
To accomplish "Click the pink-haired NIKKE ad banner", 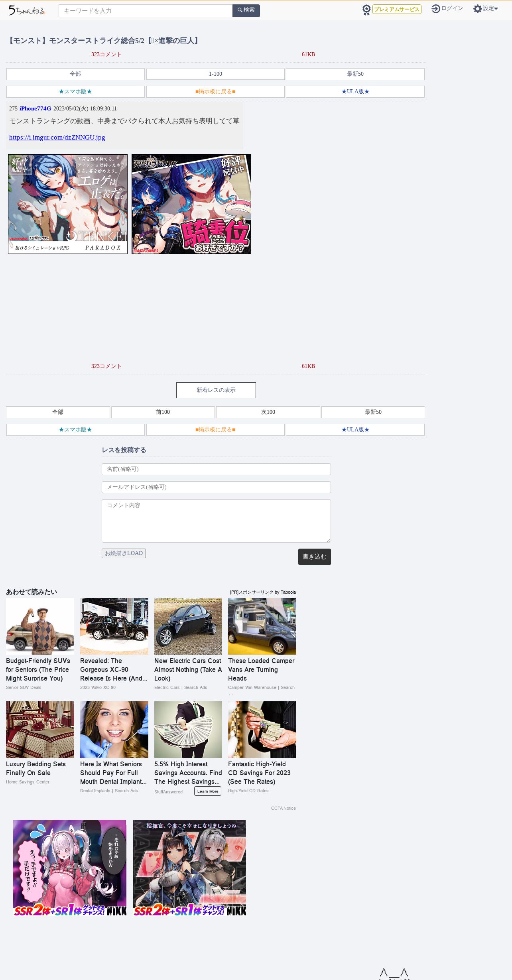I will [x=70, y=868].
